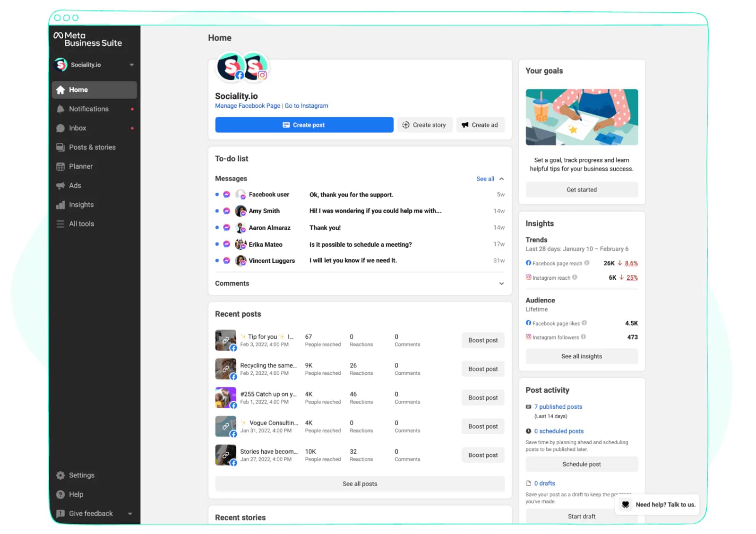This screenshot has height=534, width=756.
Task: Open the '#255 Catch up' post thumbnail
Action: tap(225, 398)
